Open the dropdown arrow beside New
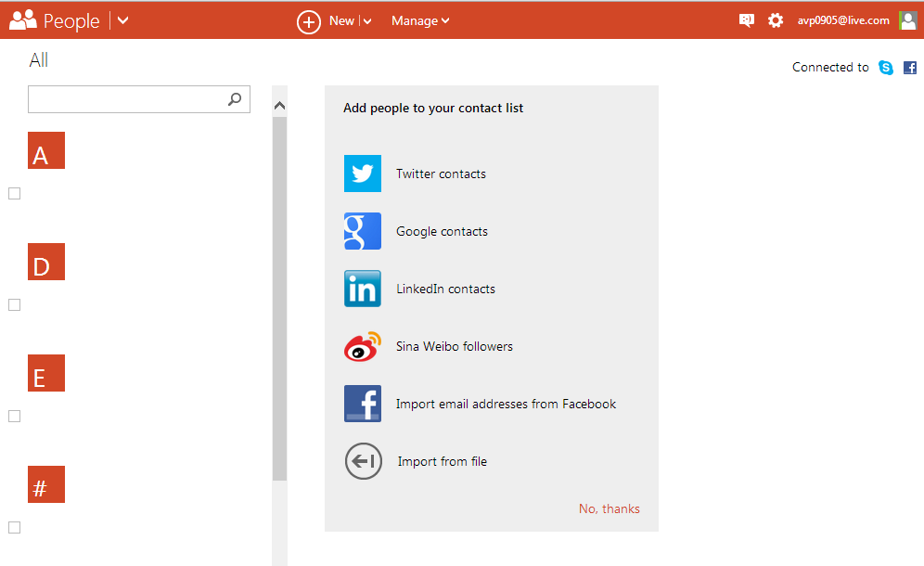Image resolution: width=924 pixels, height=566 pixels. coord(367,21)
